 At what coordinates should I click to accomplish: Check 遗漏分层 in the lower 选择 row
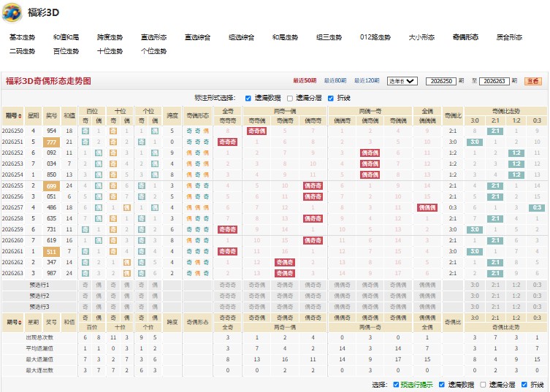point(483,385)
